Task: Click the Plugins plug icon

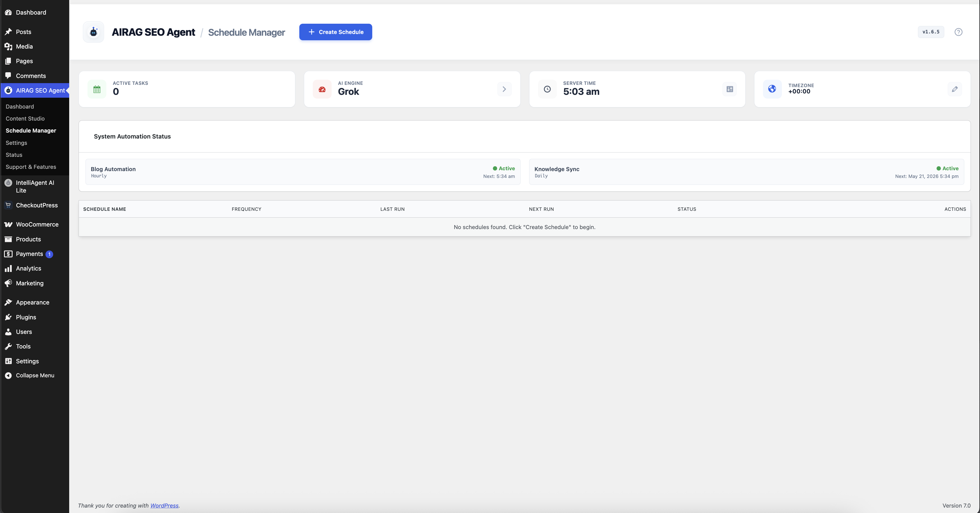Action: pyautogui.click(x=8, y=317)
